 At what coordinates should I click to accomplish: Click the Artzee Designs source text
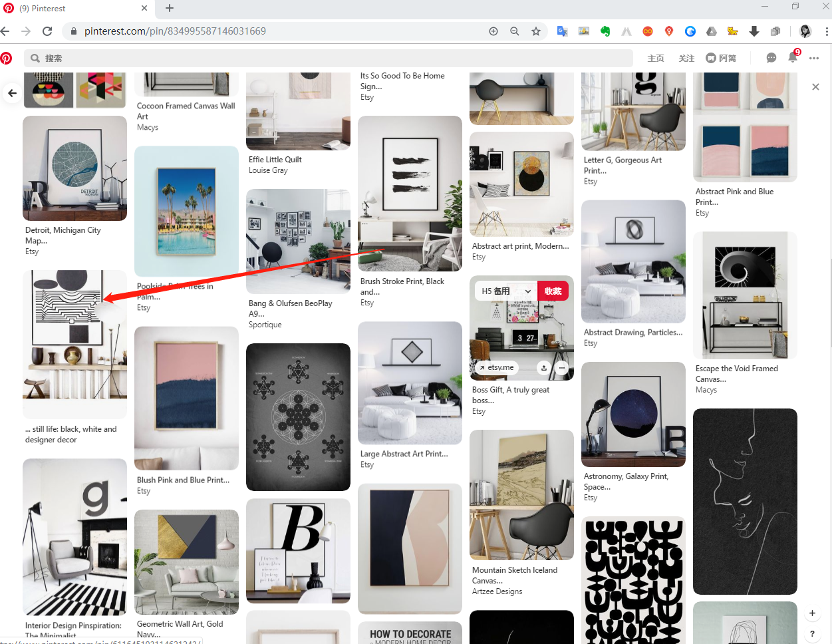[x=497, y=591]
